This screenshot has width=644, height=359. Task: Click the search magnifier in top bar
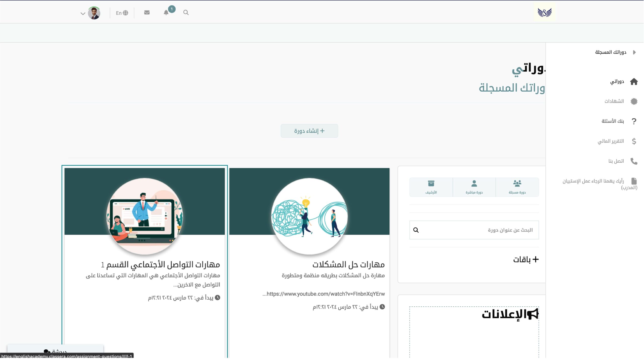186,13
